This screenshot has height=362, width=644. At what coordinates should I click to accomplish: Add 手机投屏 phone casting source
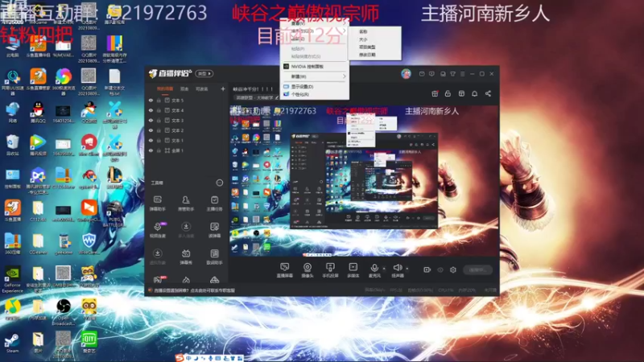coord(330,270)
